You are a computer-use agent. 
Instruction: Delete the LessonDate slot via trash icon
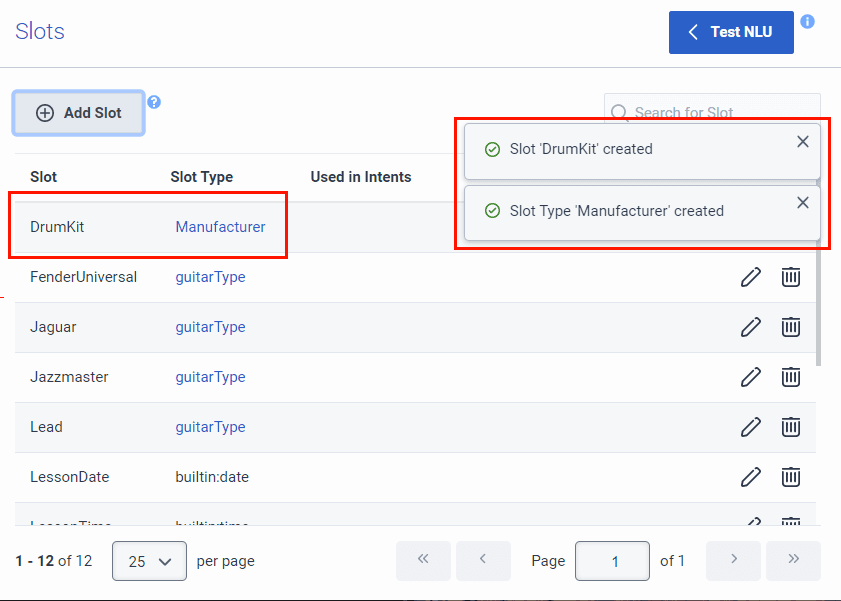(x=790, y=477)
